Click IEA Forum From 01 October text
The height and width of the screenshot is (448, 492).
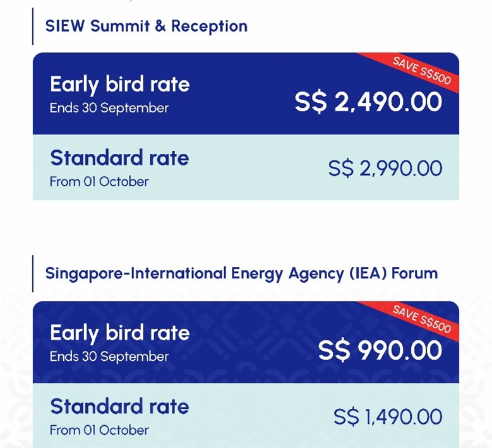pyautogui.click(x=99, y=430)
